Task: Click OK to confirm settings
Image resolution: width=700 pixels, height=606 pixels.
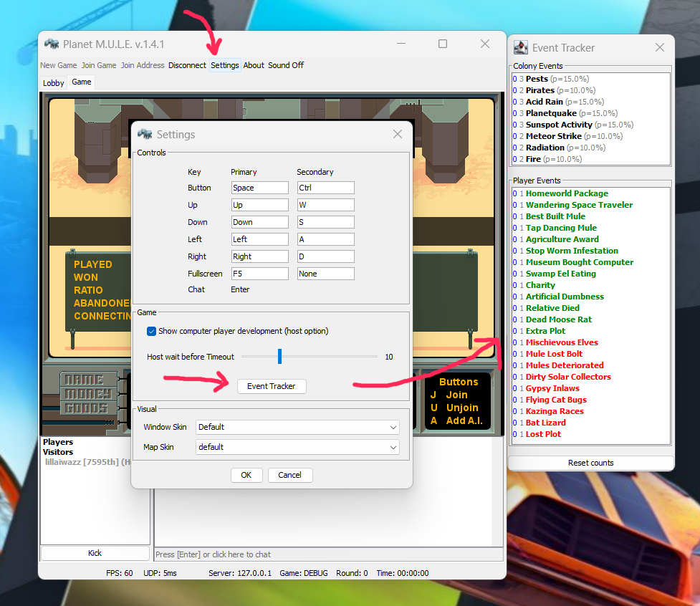Action: [x=246, y=475]
